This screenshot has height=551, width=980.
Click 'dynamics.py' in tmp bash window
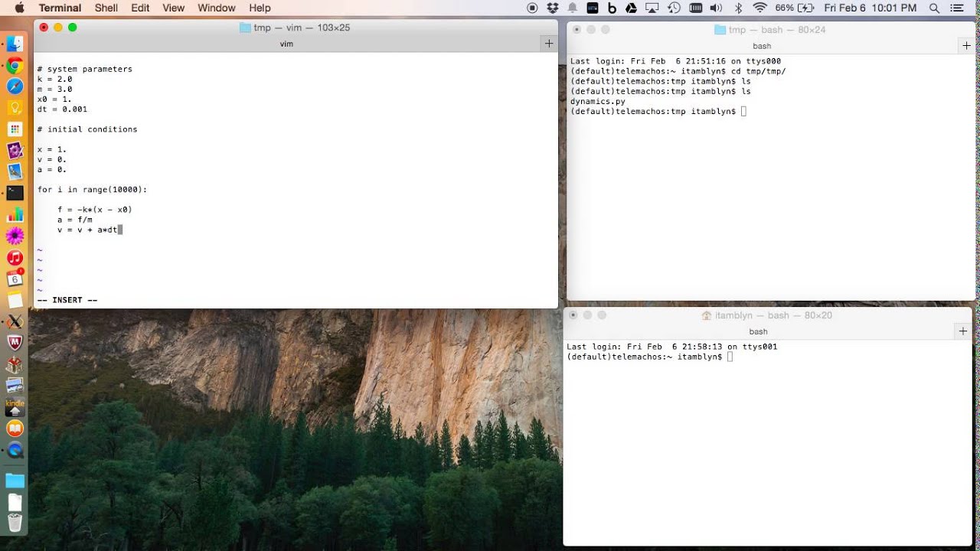597,101
